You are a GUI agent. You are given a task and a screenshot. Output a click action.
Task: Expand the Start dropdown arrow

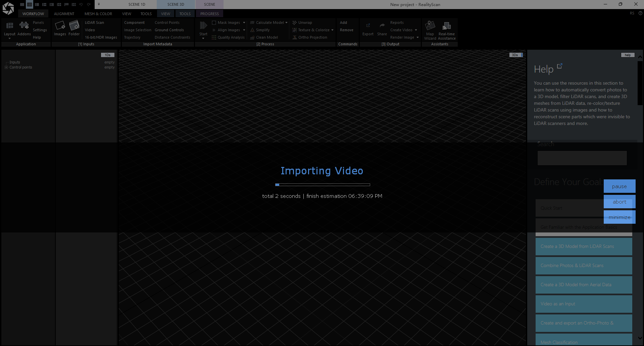(203, 38)
